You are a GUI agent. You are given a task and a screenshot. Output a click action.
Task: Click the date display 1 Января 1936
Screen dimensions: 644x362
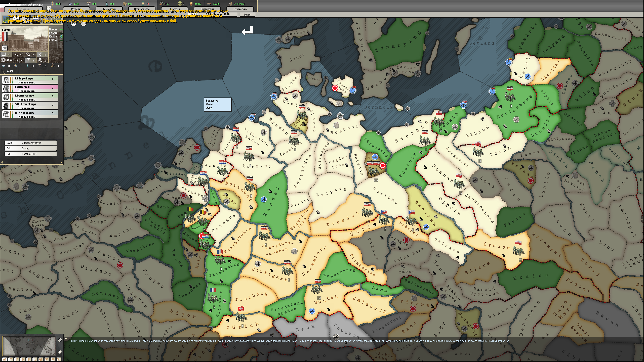218,15
